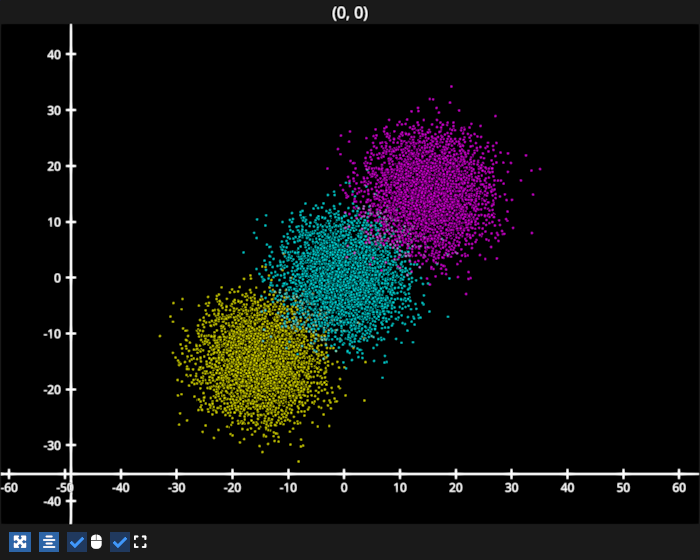
Task: Click the "0" label on horizontal axis
Action: 344,488
